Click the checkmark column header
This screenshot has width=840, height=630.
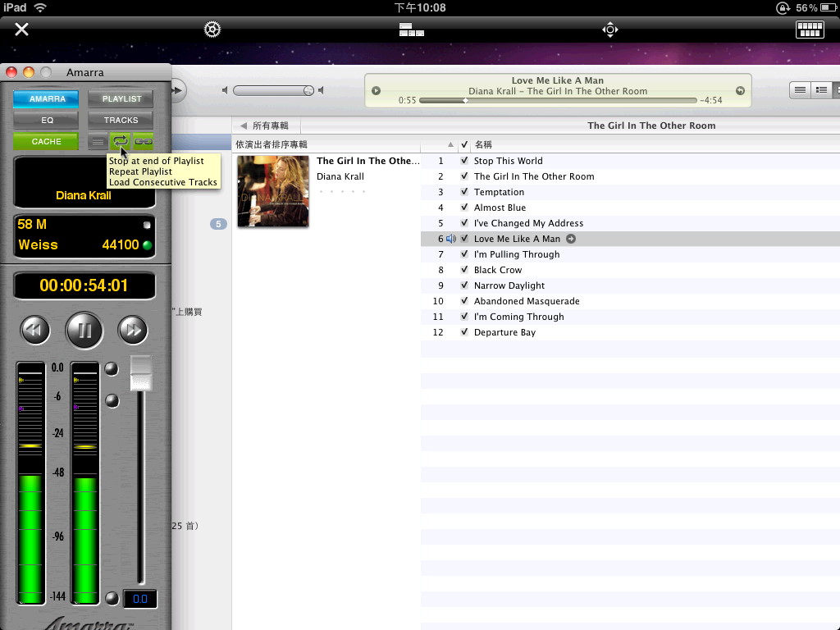[464, 144]
